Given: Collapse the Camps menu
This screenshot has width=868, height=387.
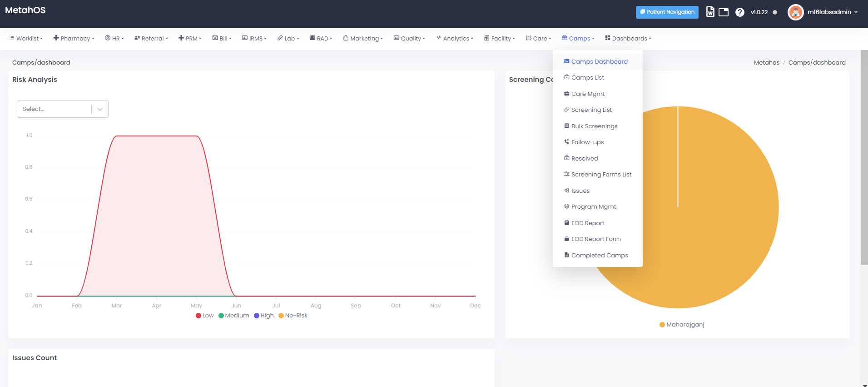Looking at the screenshot, I should 578,38.
